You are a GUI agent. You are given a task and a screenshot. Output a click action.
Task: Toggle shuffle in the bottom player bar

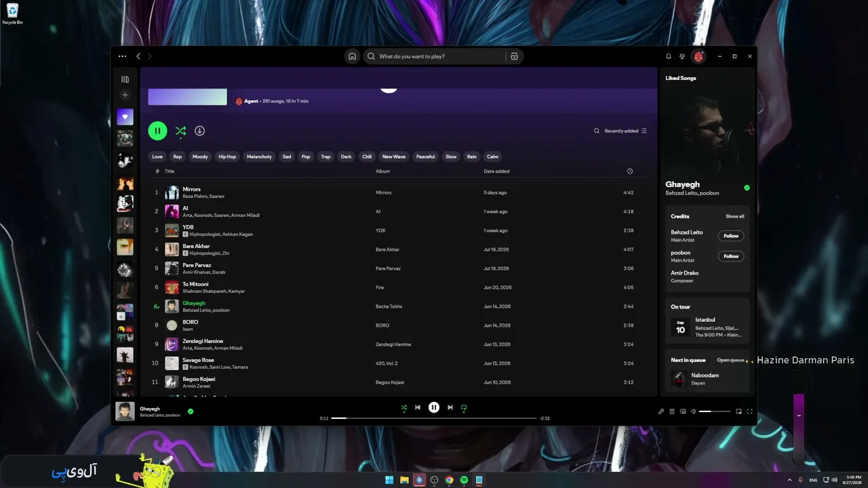[404, 407]
